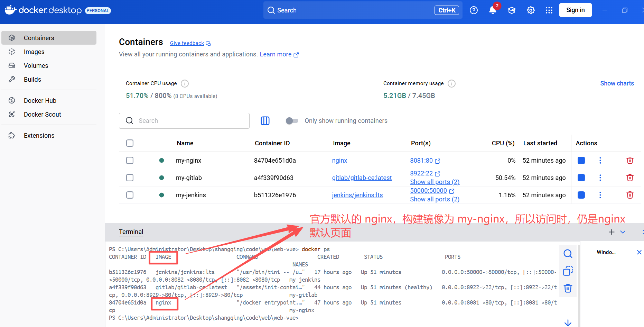
Task: Stop the my-jenkins container
Action: pos(581,195)
